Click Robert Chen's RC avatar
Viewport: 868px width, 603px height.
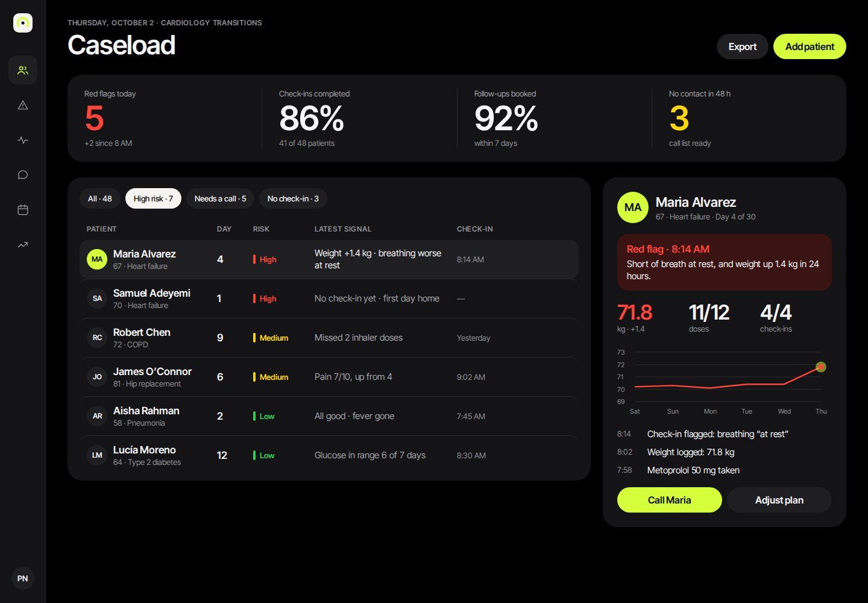click(97, 338)
